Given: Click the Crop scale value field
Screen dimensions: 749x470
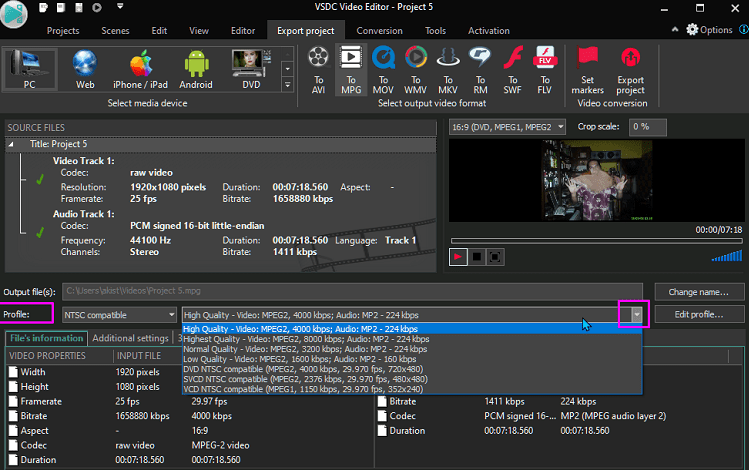Looking at the screenshot, I should (647, 127).
